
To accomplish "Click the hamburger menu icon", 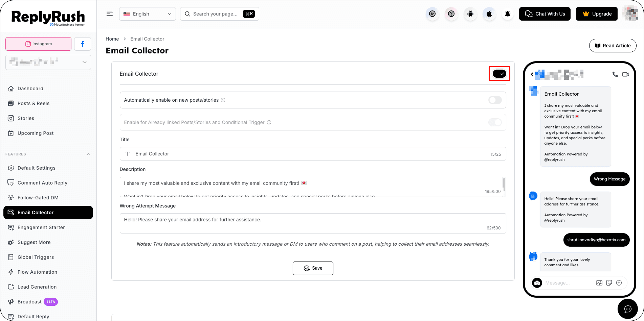I will point(109,14).
